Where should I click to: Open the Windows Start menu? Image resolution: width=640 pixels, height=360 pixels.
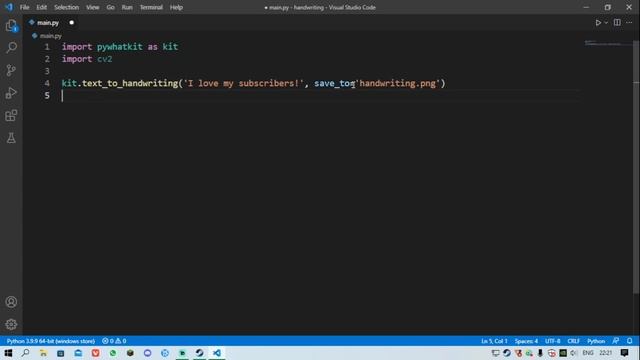click(8, 353)
